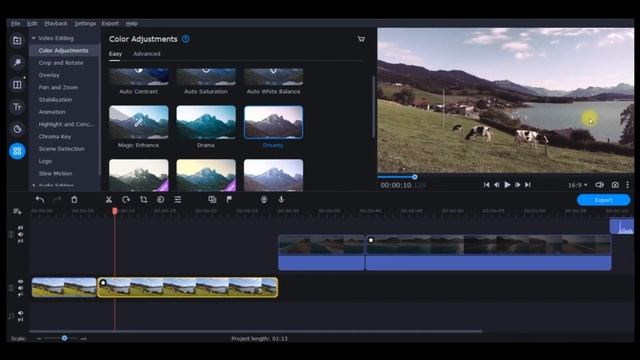Select Stabilization tool
Image resolution: width=640 pixels, height=360 pixels.
coord(55,100)
